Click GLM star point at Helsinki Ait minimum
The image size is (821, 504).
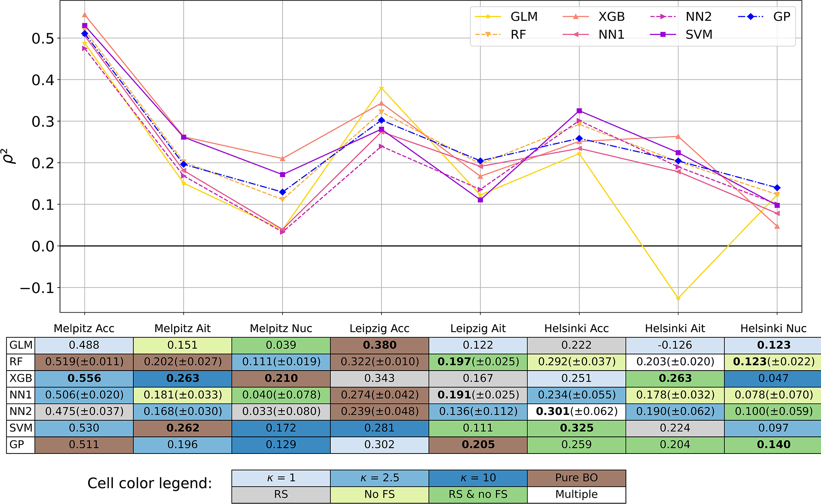click(x=678, y=298)
